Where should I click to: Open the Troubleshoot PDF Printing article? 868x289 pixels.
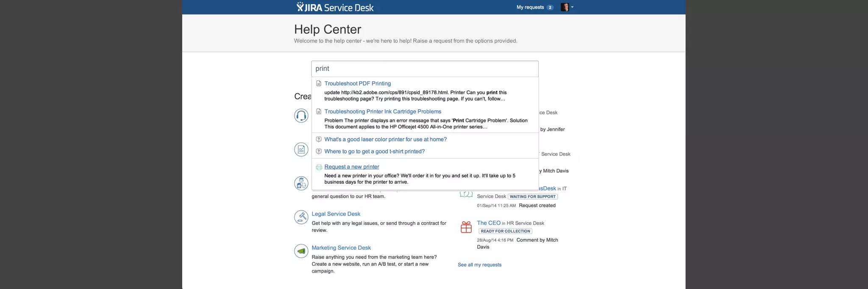click(x=357, y=83)
